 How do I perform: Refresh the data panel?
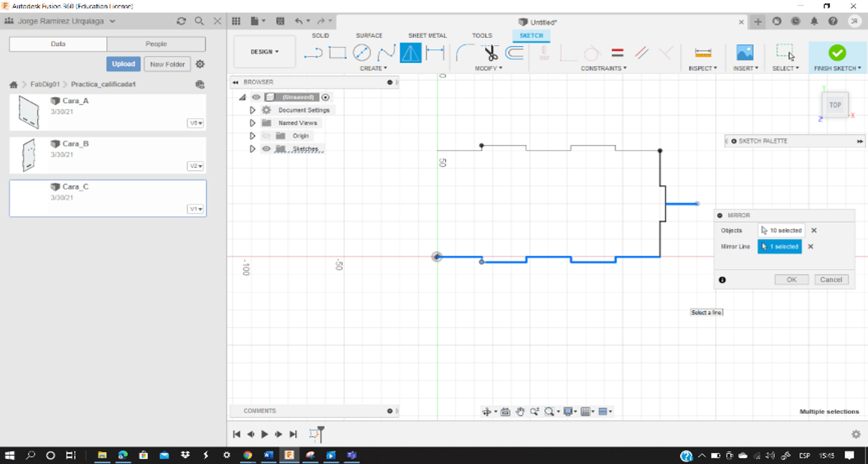tap(181, 21)
